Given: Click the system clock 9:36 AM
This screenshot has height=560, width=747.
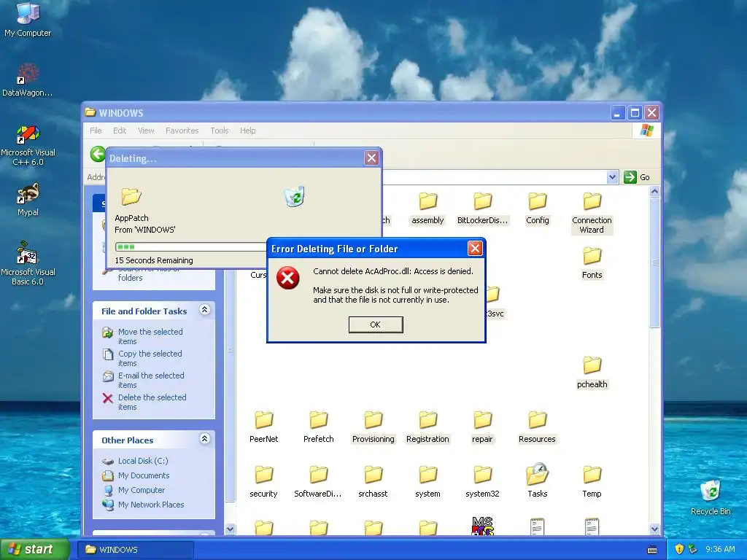Looking at the screenshot, I should click(x=720, y=550).
